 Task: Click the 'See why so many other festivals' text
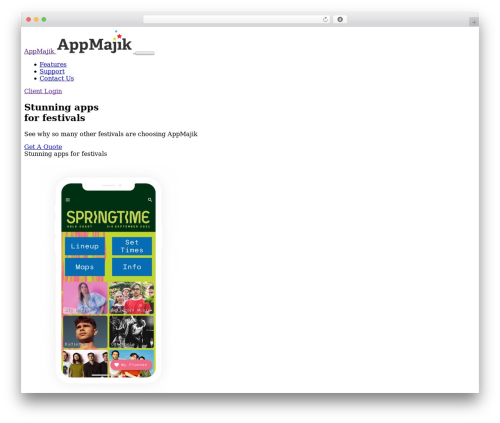click(111, 134)
